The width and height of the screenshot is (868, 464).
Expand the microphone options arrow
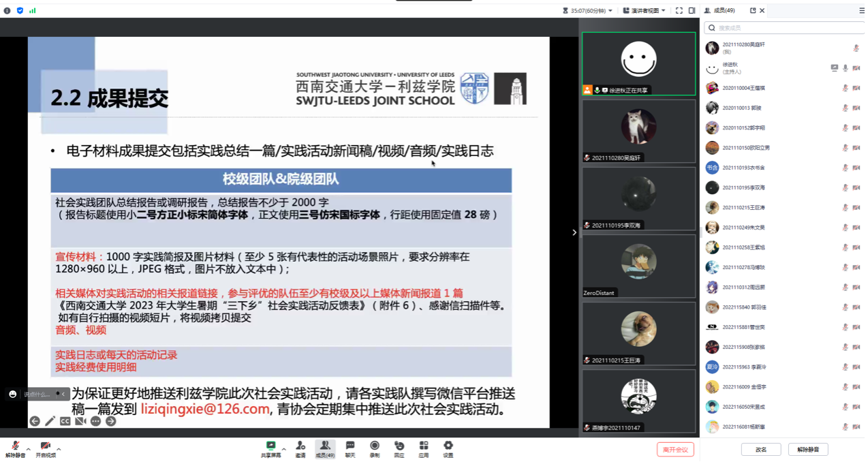coord(29,449)
